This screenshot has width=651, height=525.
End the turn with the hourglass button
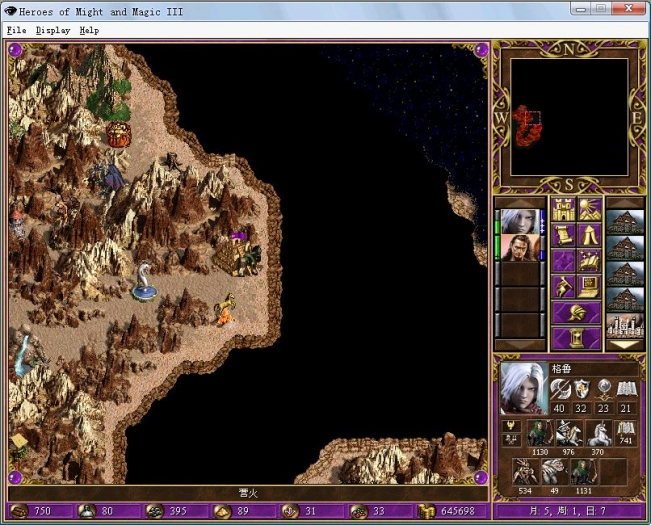point(576,338)
